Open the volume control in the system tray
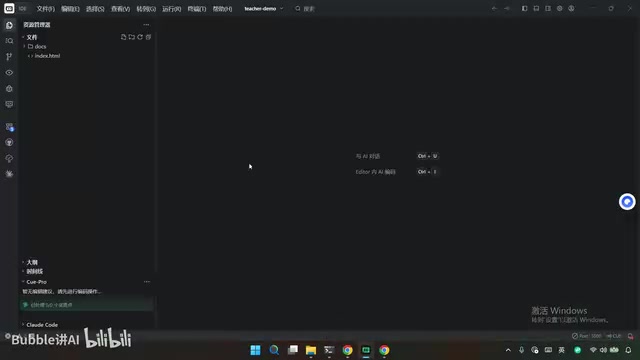Viewport: 640px width, 360px height. [x=603, y=350]
